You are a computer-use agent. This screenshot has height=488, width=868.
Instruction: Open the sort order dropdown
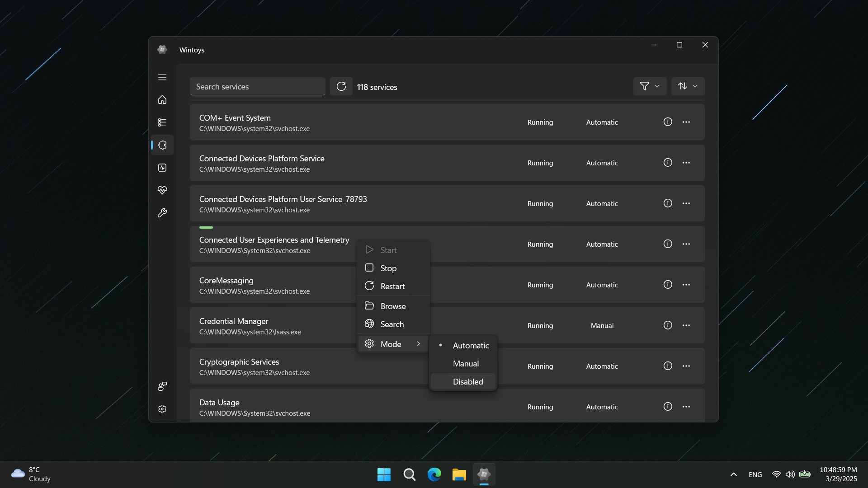click(x=688, y=86)
